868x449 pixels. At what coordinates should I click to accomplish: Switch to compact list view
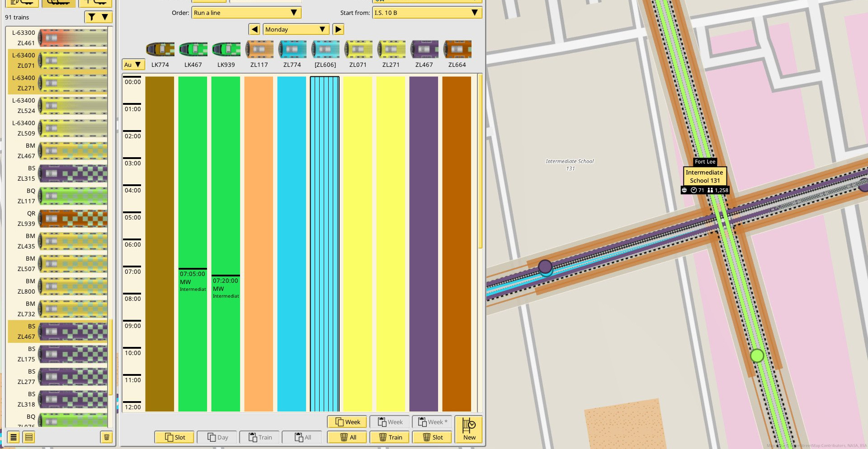click(x=14, y=437)
